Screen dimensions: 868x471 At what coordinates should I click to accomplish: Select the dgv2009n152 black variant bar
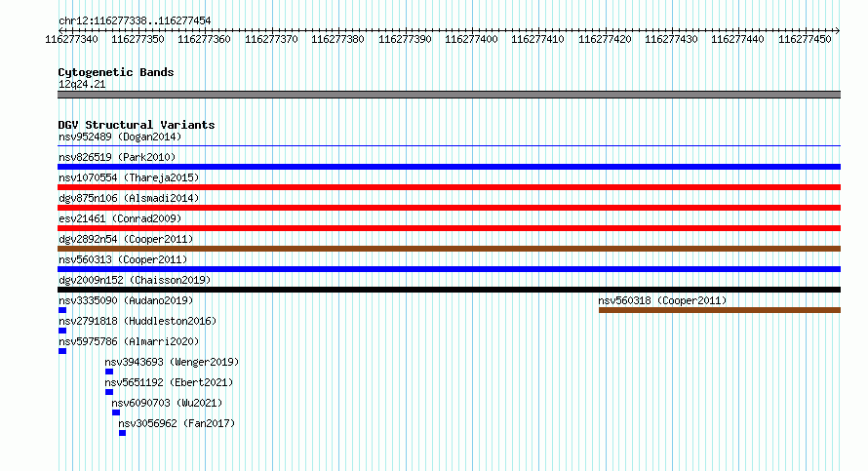pyautogui.click(x=449, y=290)
